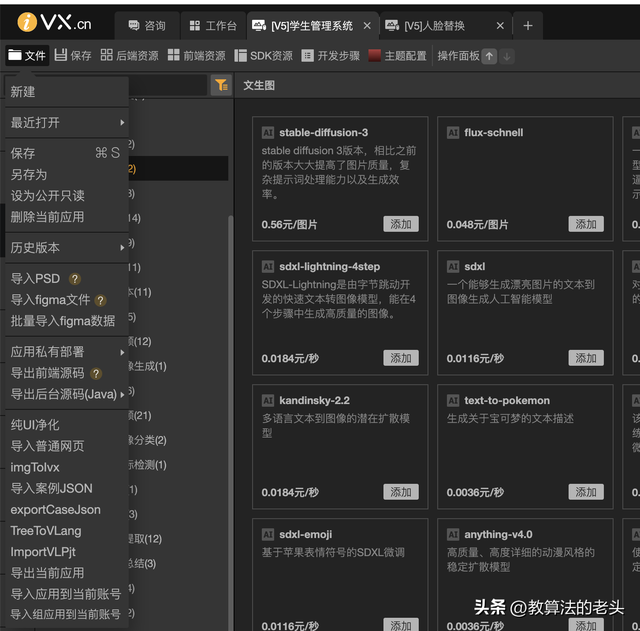Viewport: 640px width, 631px height.
Task: Choose 导入应用到当前账号 menu entry
Action: coord(67,594)
